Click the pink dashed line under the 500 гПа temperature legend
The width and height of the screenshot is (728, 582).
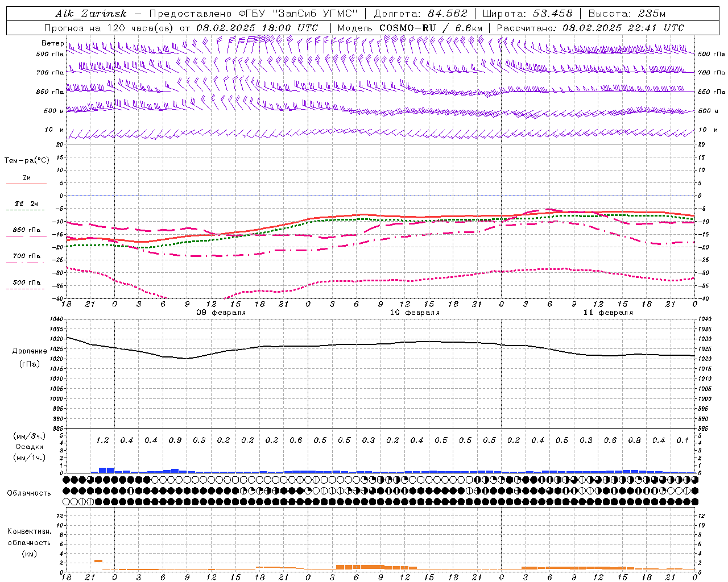click(26, 289)
